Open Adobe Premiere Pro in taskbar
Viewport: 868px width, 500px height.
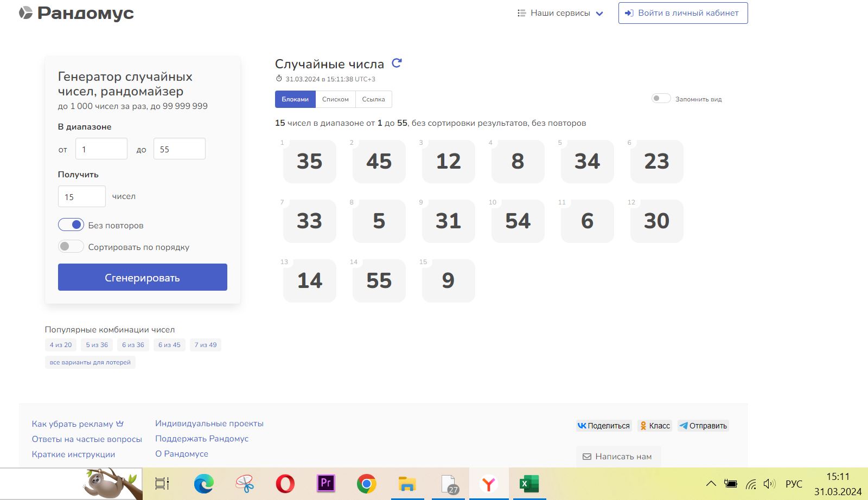(326, 483)
